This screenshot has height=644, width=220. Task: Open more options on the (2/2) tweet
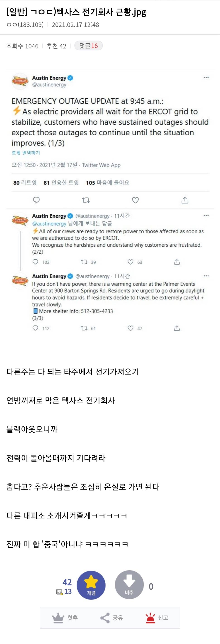click(x=206, y=216)
